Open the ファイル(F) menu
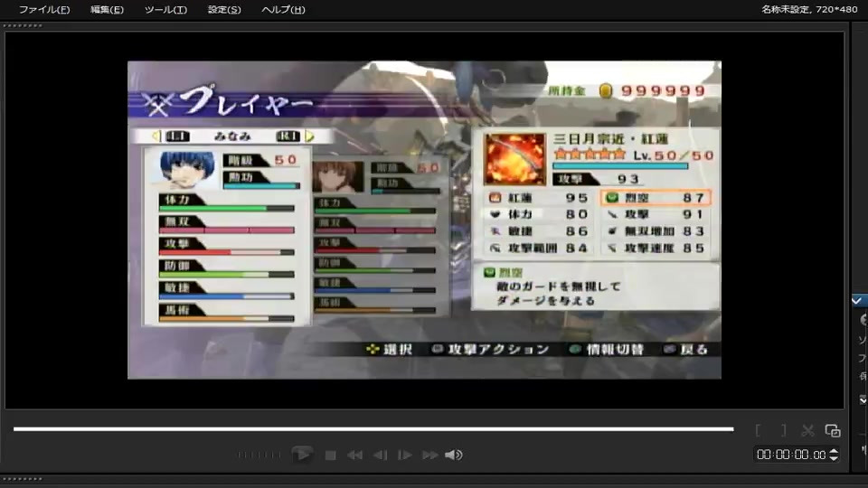 [x=44, y=9]
